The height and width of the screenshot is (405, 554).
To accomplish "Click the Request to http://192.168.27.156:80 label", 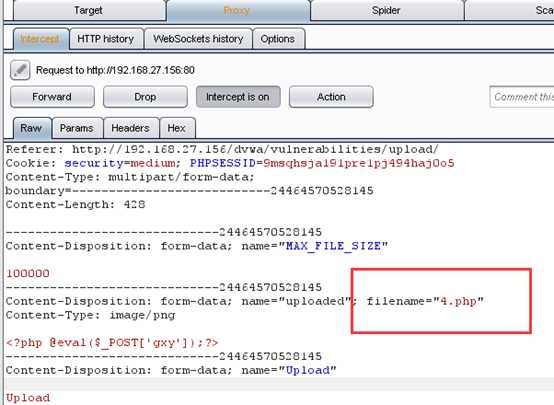I will tap(115, 70).
